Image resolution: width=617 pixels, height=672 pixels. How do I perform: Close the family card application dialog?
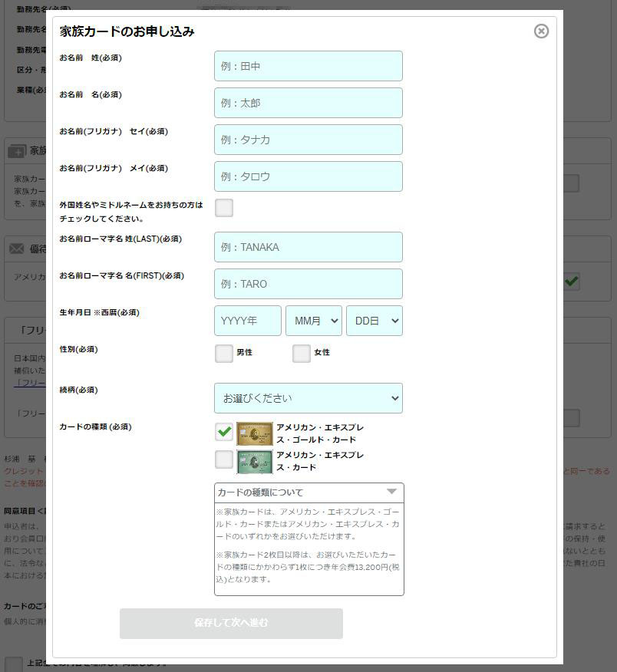point(541,31)
